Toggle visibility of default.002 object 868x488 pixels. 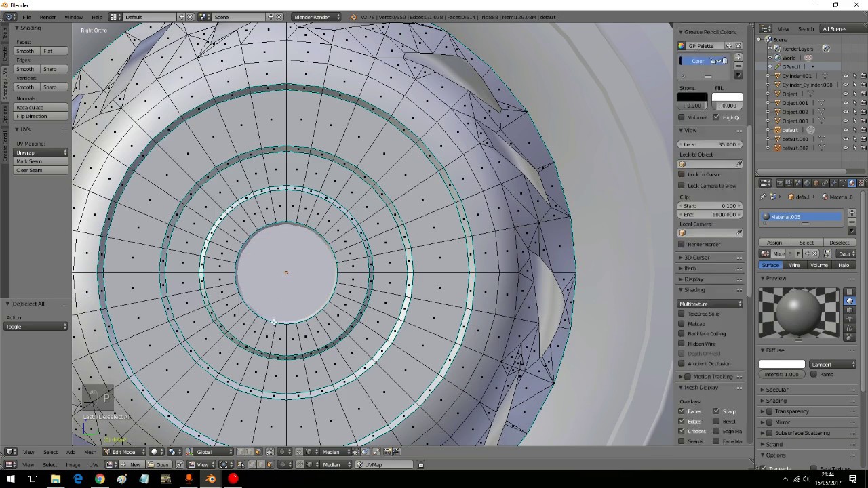coord(846,148)
